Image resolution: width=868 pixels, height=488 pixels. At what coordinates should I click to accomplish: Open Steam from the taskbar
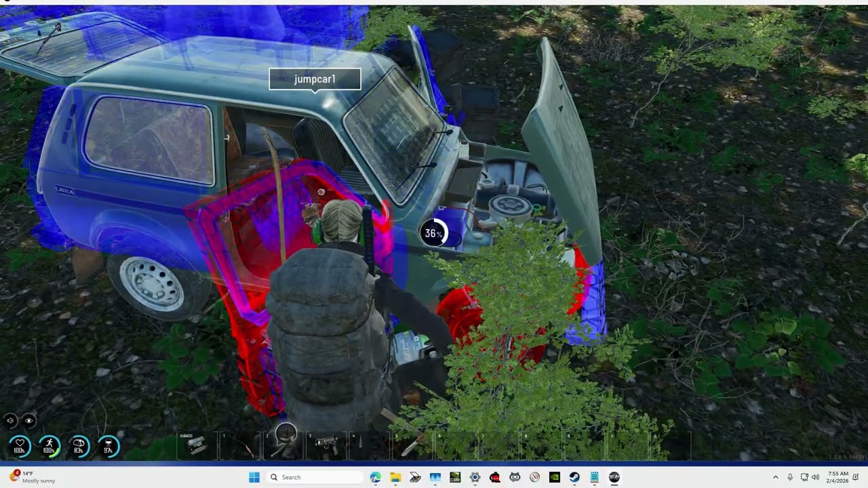point(574,477)
